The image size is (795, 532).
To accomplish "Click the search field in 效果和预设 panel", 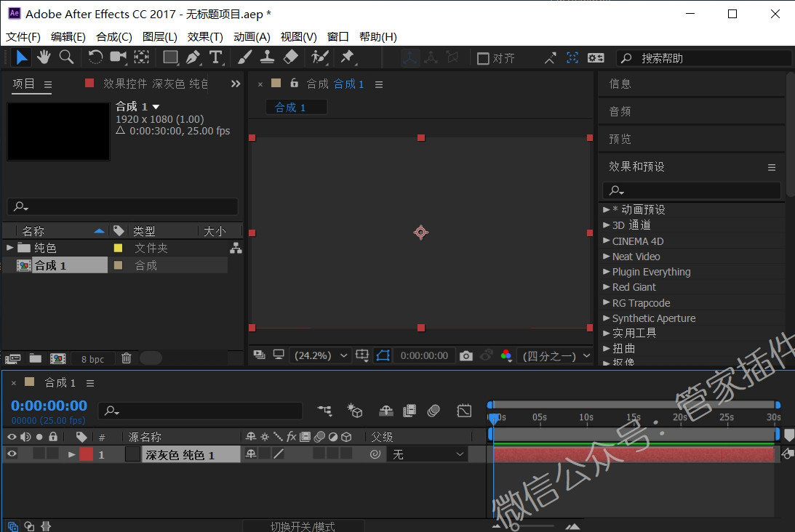I will 692,190.
